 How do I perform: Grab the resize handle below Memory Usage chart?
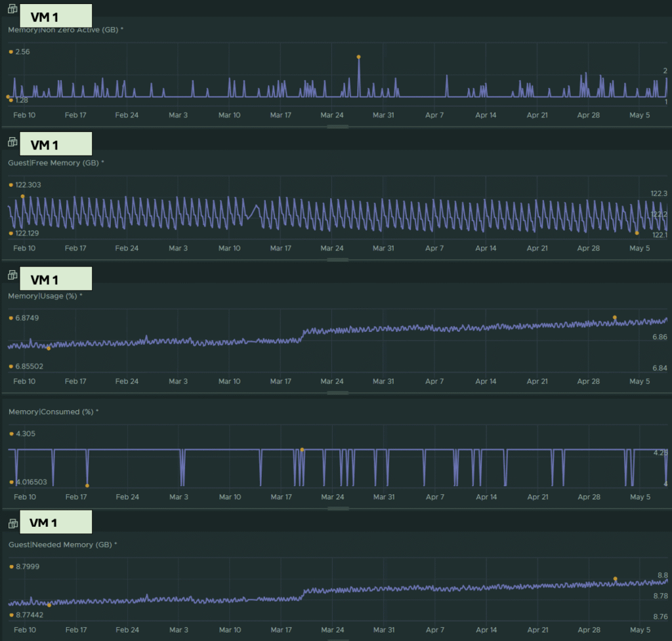click(x=338, y=393)
